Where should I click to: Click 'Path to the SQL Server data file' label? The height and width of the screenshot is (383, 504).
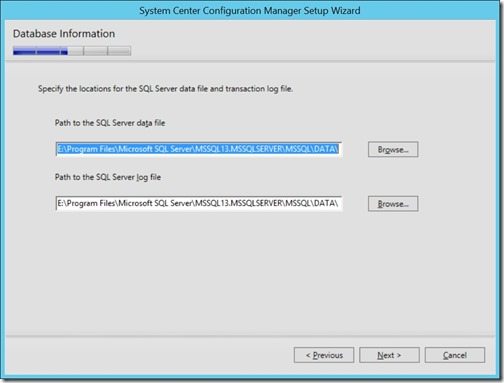point(110,123)
